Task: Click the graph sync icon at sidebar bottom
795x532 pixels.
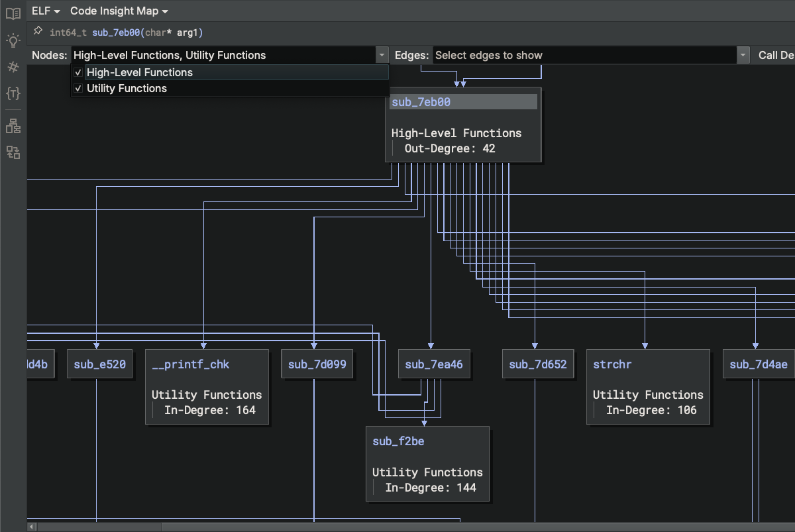Action: click(x=13, y=152)
